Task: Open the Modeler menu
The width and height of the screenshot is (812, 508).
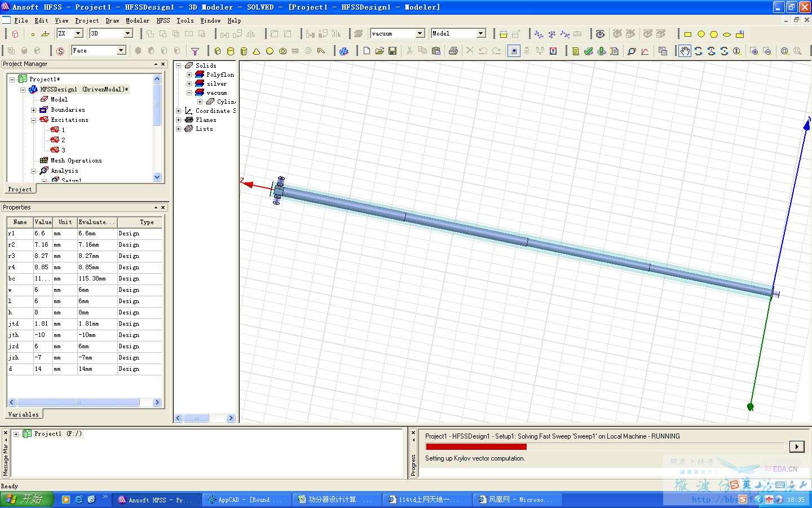Action: click(138, 20)
